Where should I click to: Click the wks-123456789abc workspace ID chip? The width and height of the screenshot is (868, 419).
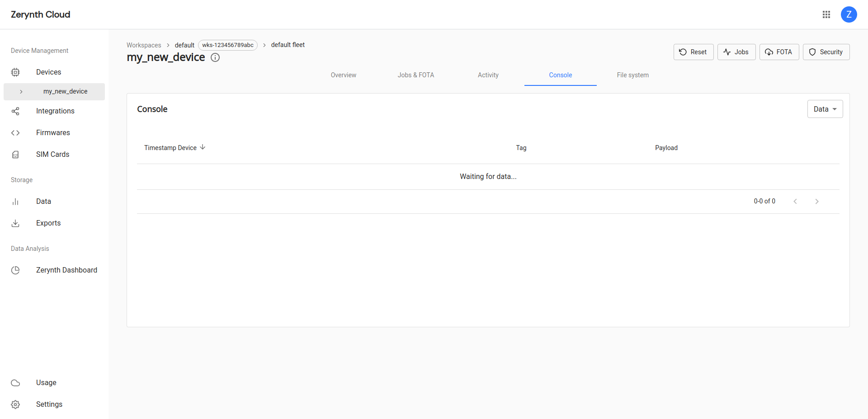pos(228,45)
